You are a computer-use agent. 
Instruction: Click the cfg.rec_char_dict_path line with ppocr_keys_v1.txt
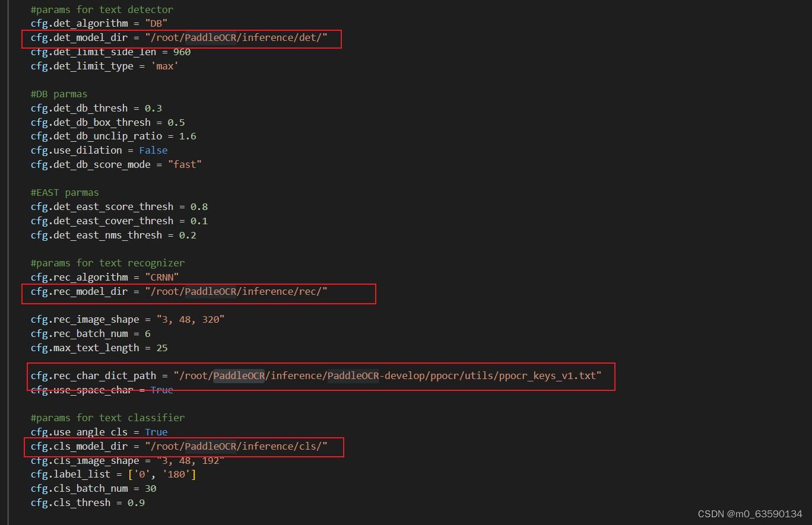tap(316, 376)
